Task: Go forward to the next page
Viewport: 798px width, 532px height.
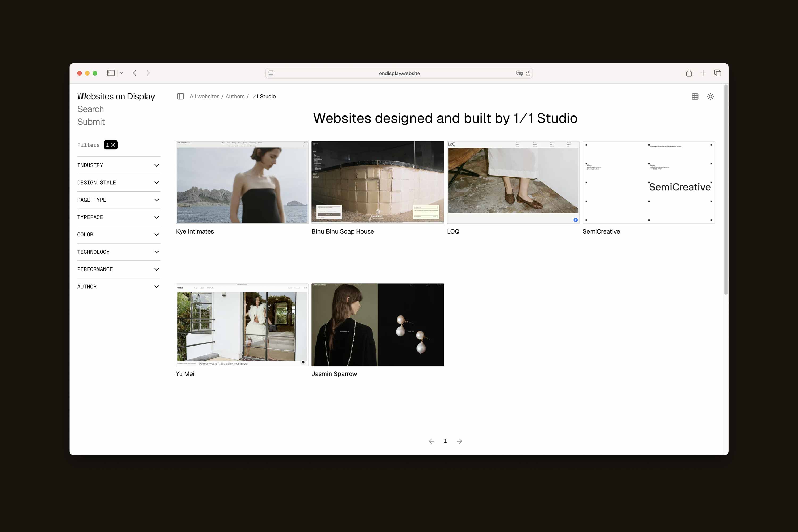Action: pyautogui.click(x=148, y=73)
